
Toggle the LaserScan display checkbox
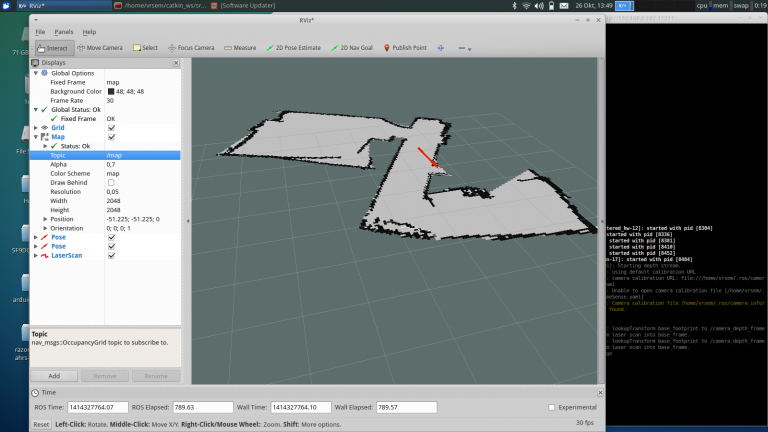112,256
